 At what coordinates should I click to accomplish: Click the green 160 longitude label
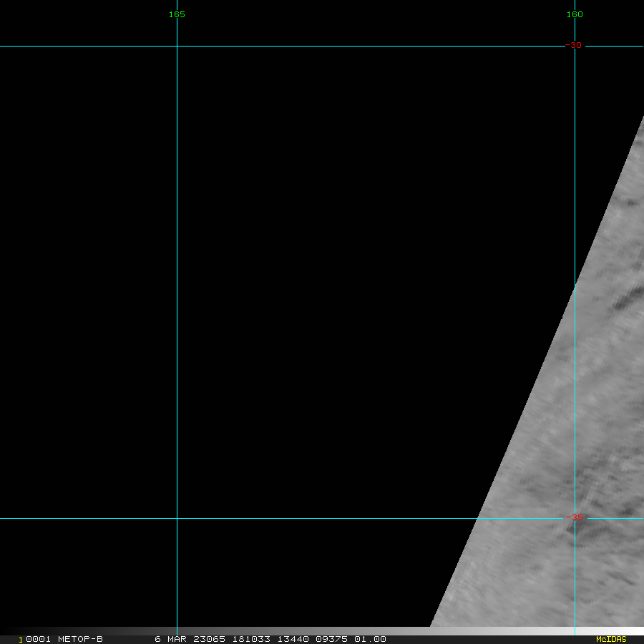575,14
